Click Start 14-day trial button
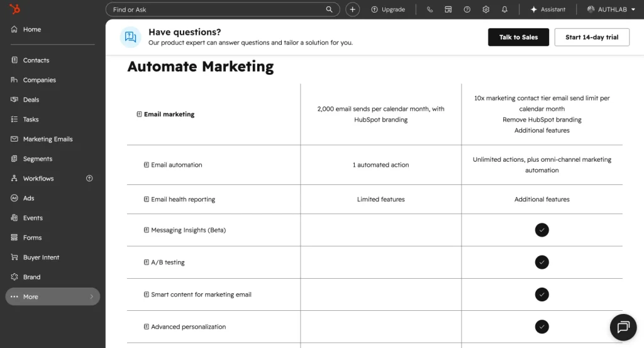The image size is (644, 348). point(592,37)
